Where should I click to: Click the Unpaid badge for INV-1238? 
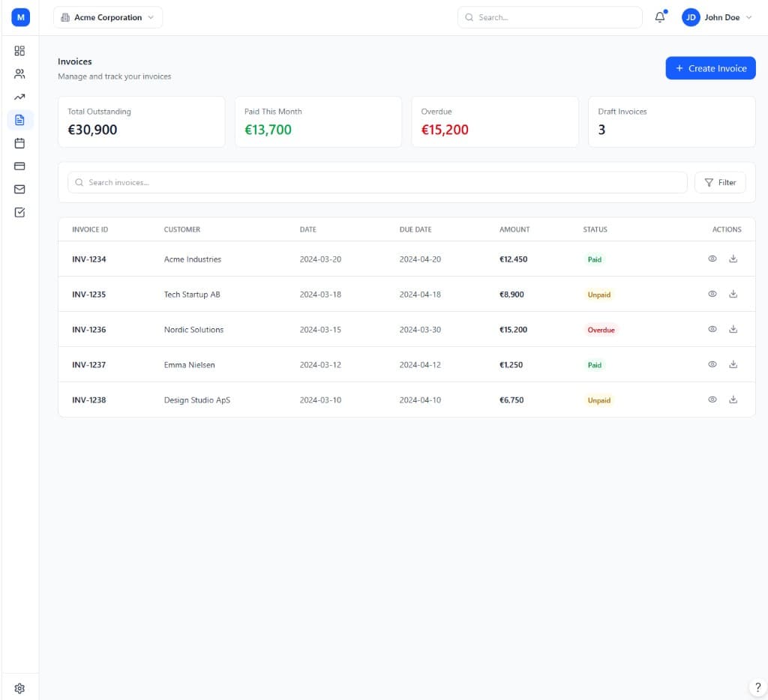point(599,400)
